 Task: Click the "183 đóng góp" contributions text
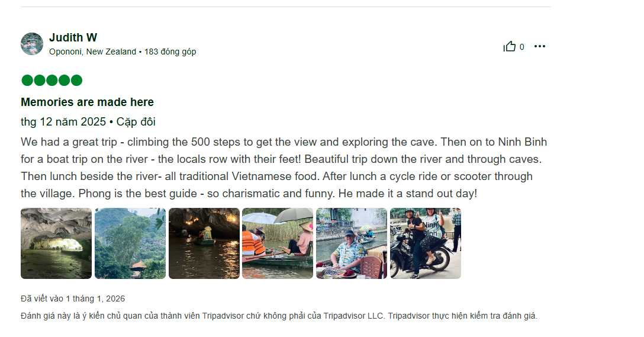coord(170,52)
